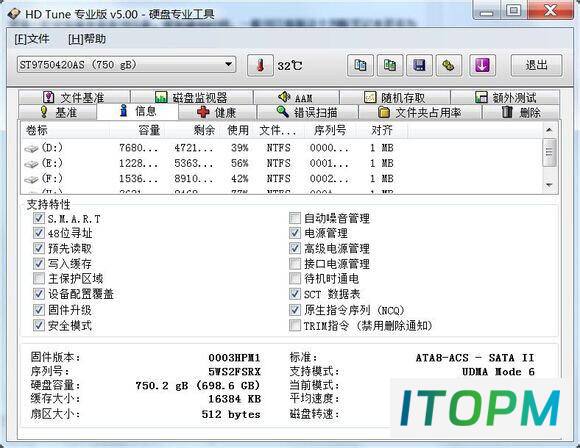Screen dimensions: 580x448
Task: Click the volume list scrollbar thumb
Action: (x=549, y=152)
